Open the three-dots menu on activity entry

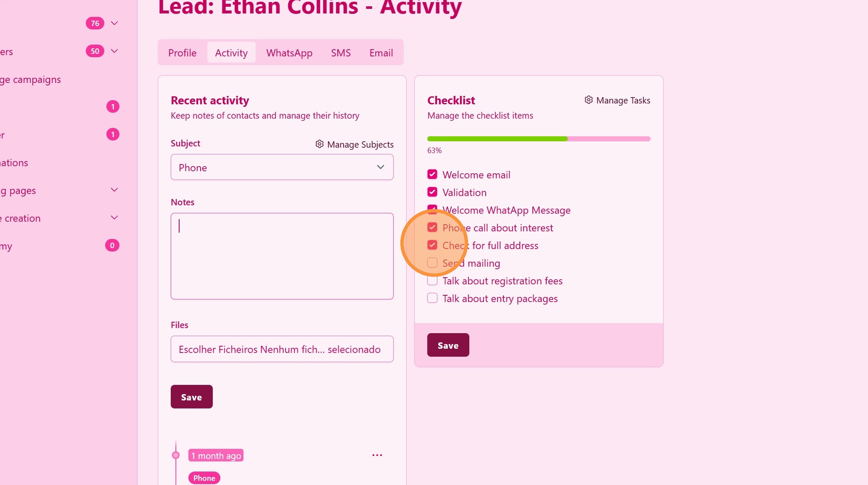click(377, 455)
